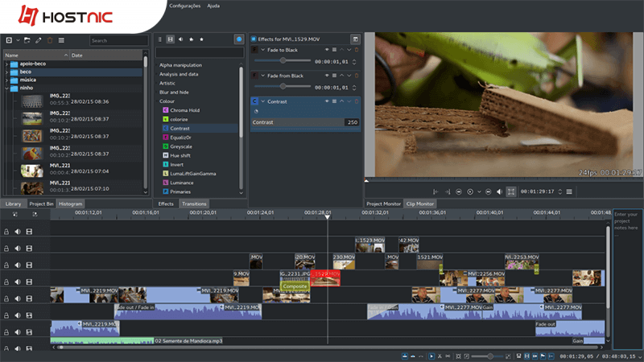Screen dimensions: 644x362
Task: Lock the track containing 1523.MOV
Action: (6, 249)
